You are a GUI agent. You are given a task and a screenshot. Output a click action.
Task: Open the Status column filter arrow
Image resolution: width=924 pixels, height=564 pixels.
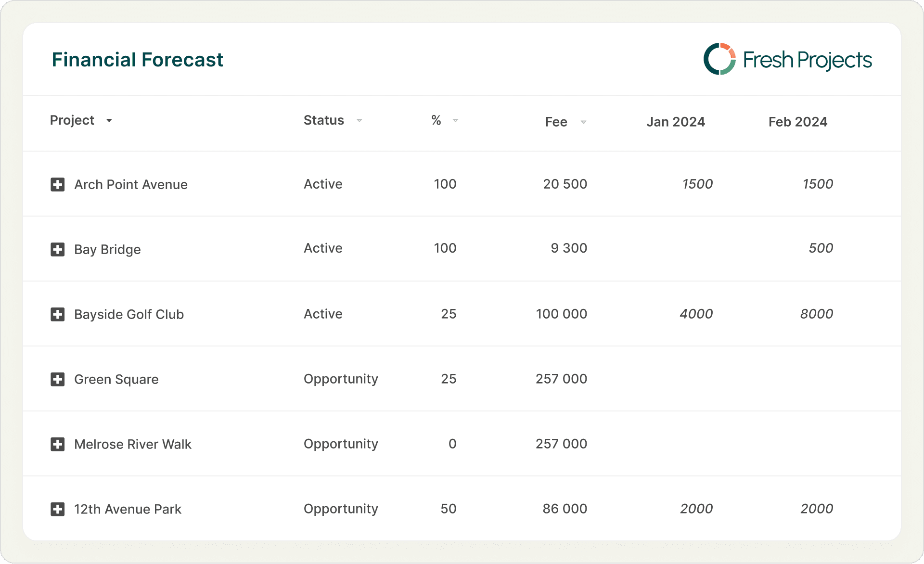(359, 120)
